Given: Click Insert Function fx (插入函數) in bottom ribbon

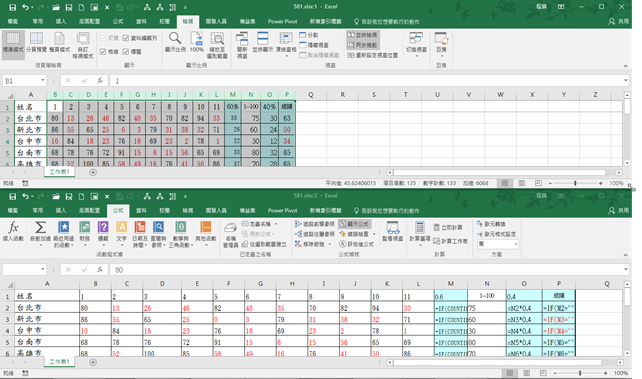Looking at the screenshot, I should point(13,231).
